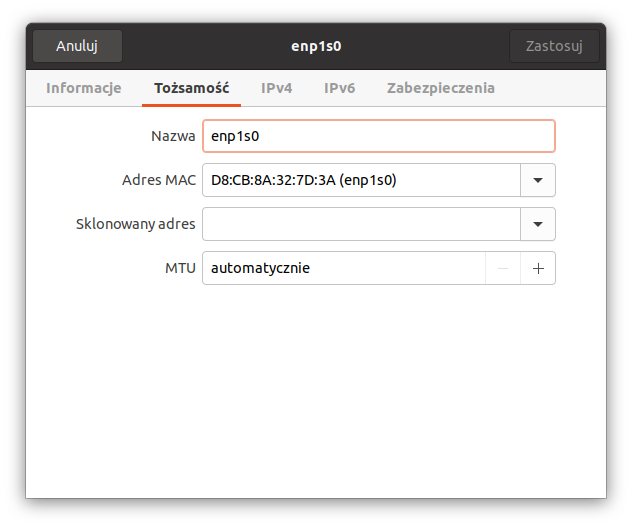Click the enp1s0 window title

click(x=316, y=46)
